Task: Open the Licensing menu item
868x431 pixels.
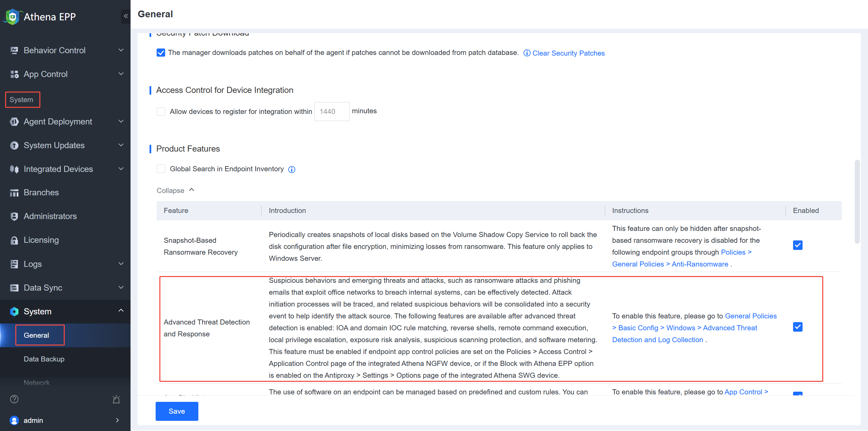Action: (x=65, y=240)
